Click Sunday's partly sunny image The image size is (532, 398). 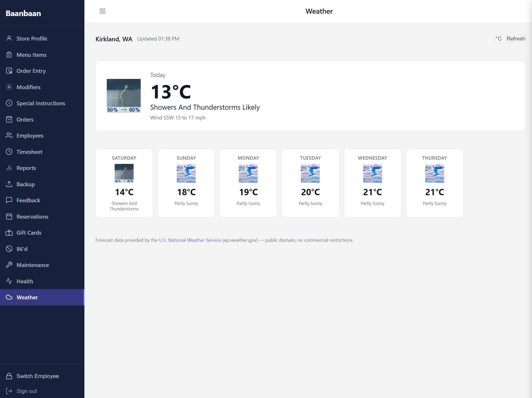tap(186, 173)
